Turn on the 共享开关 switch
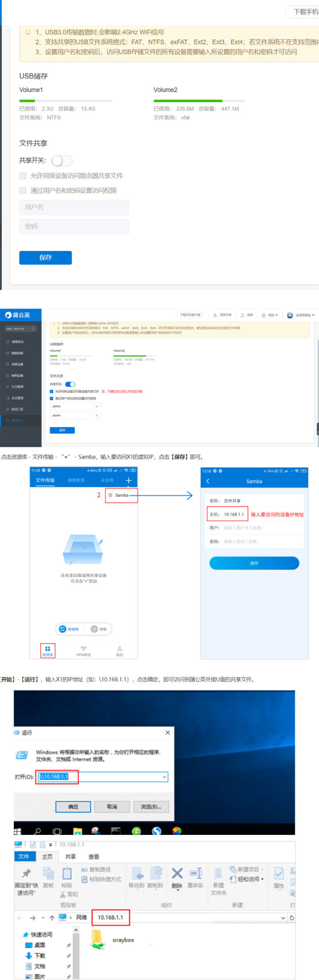Image resolution: width=319 pixels, height=980 pixels. click(62, 161)
